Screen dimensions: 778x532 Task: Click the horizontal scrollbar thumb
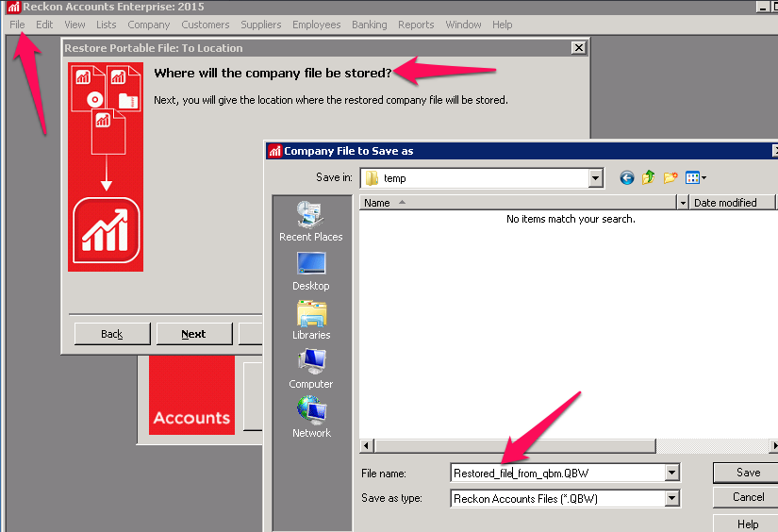click(x=515, y=445)
